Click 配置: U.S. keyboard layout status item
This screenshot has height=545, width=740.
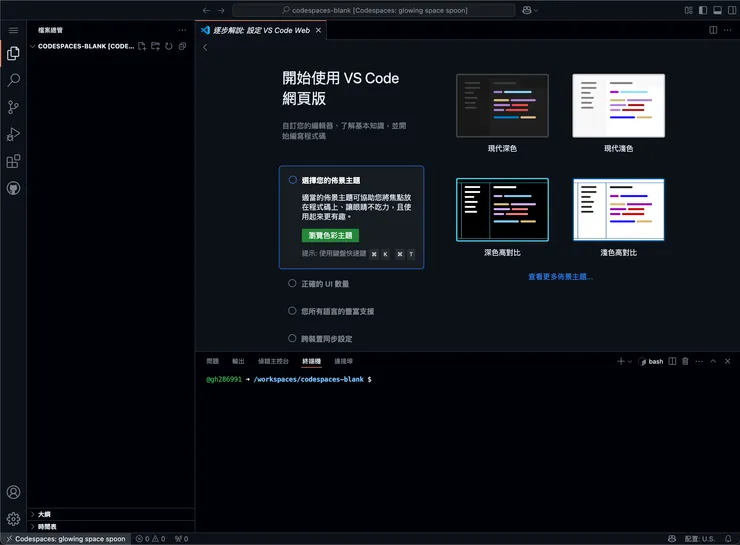700,539
